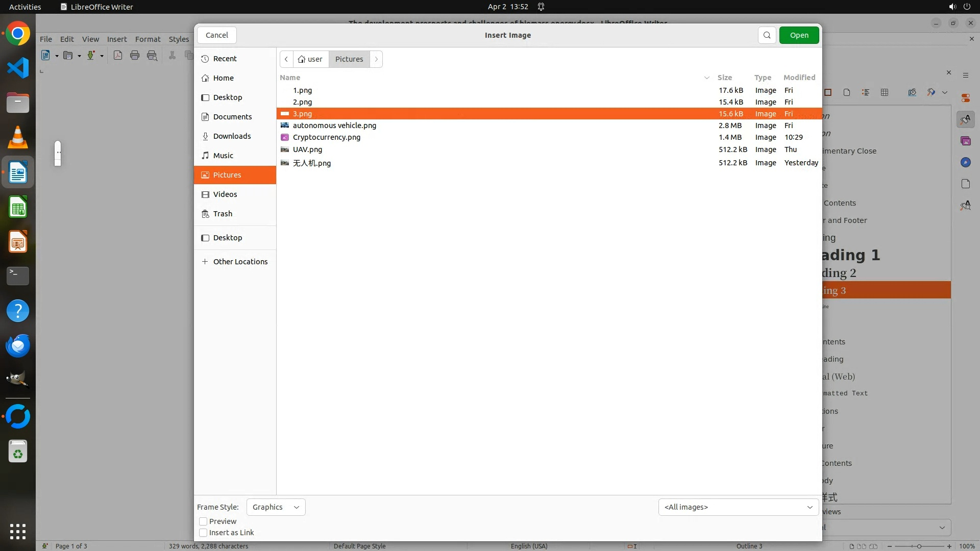Image resolution: width=980 pixels, height=551 pixels.
Task: Click the zoom slider in status bar
Action: (x=919, y=546)
